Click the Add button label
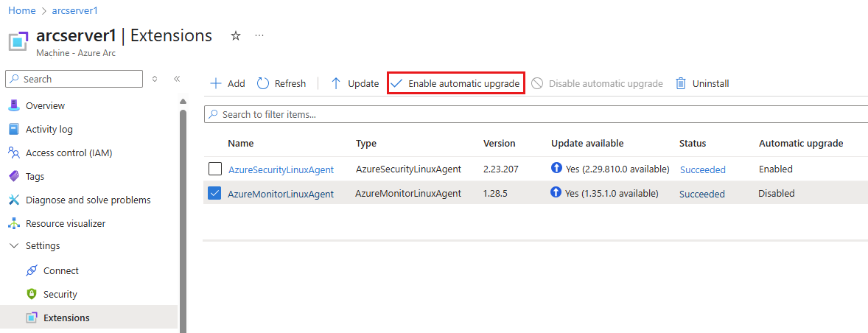868x333 pixels. pos(237,83)
